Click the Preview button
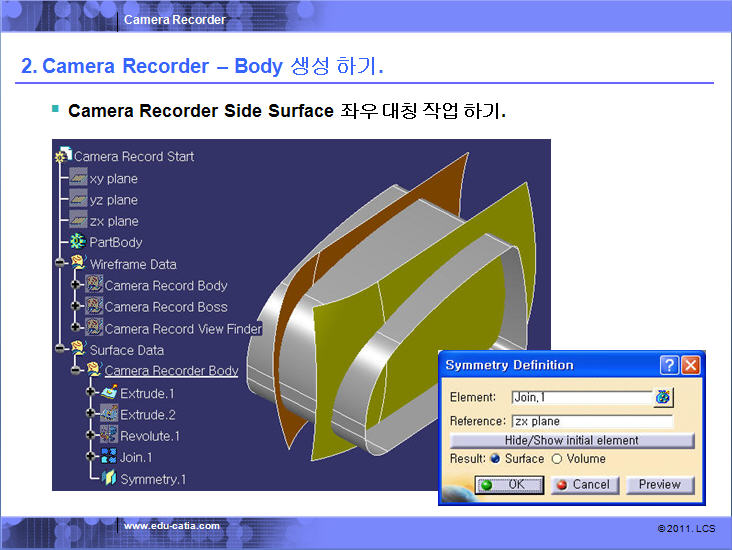This screenshot has height=550, width=732. [659, 484]
